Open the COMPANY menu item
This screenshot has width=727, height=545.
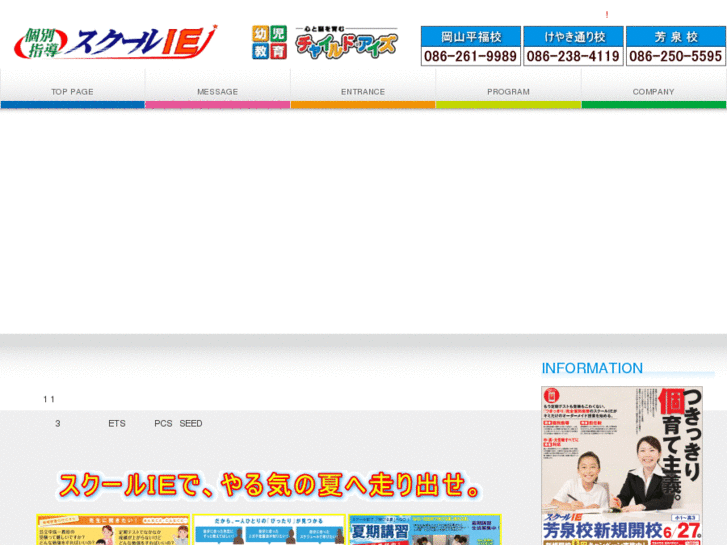[x=654, y=89]
